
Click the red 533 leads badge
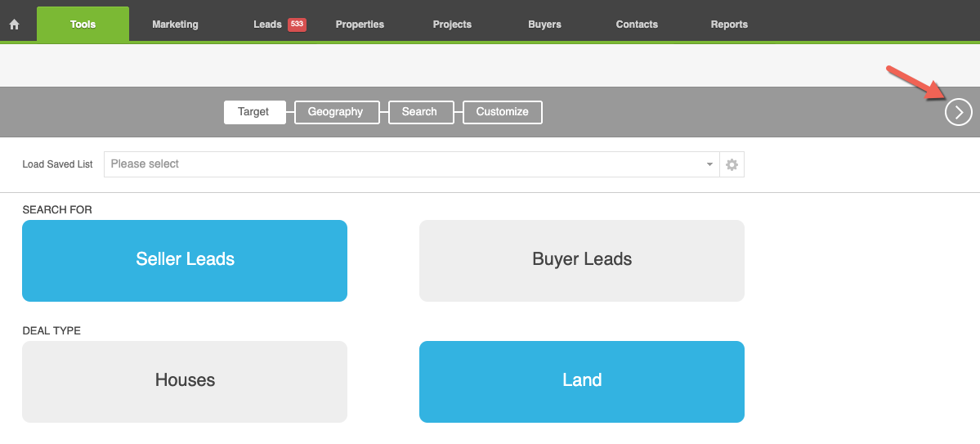click(x=297, y=25)
